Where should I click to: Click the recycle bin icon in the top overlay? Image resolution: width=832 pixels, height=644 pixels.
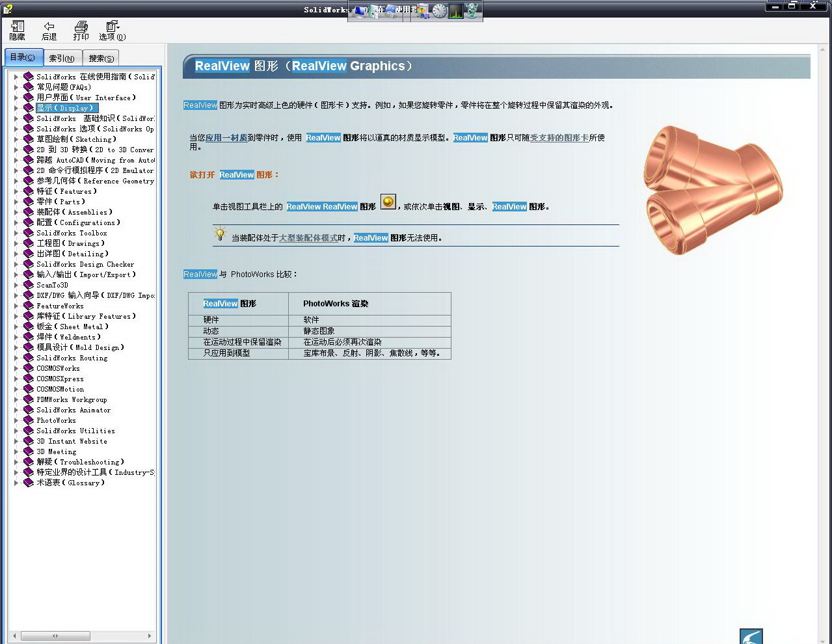click(472, 10)
